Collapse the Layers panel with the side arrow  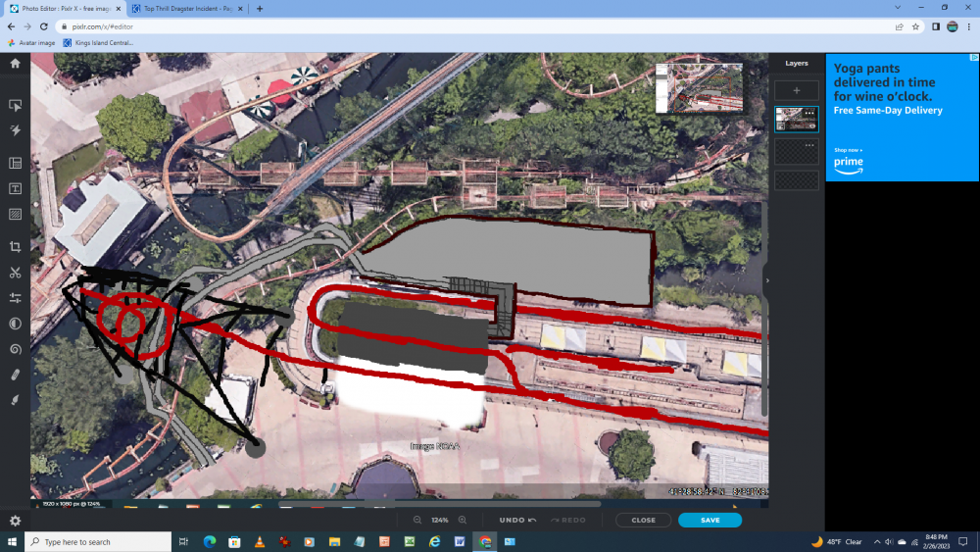[767, 280]
